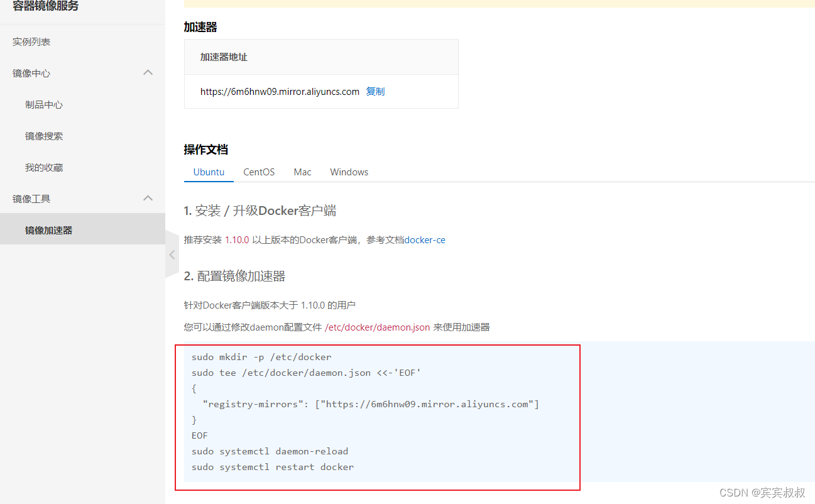The width and height of the screenshot is (815, 504).
Task: Click the 镜像工具 group label
Action: tap(31, 199)
